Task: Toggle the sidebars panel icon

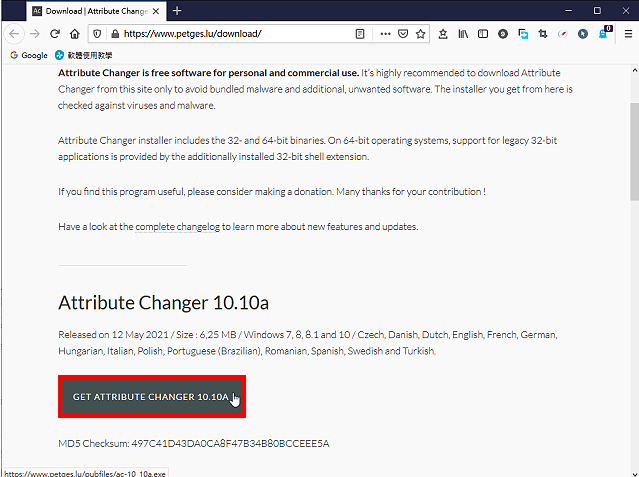Action: coord(483,34)
